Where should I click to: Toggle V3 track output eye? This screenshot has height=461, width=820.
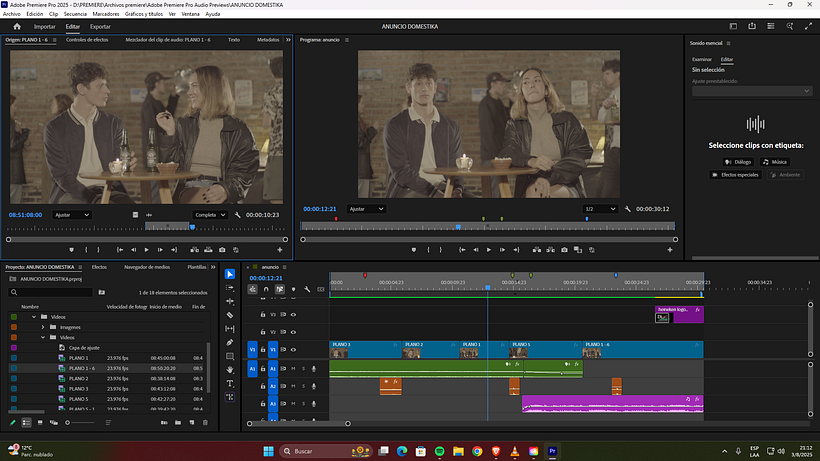[293, 315]
